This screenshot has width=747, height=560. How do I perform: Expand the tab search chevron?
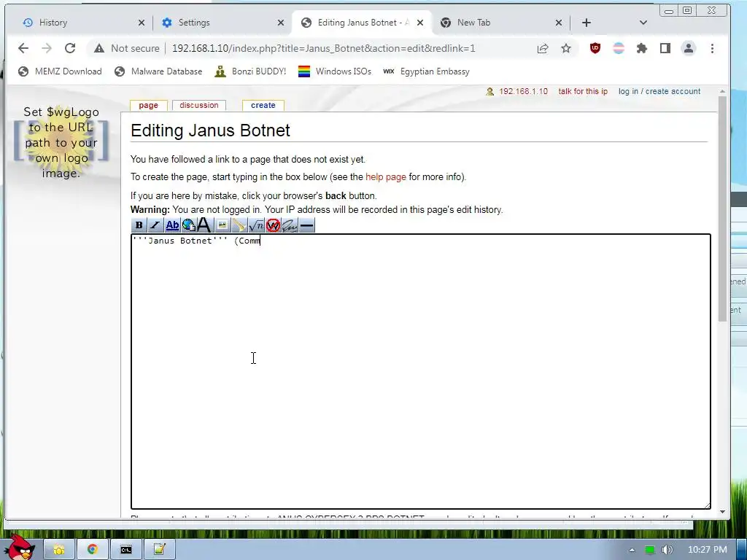coord(643,23)
